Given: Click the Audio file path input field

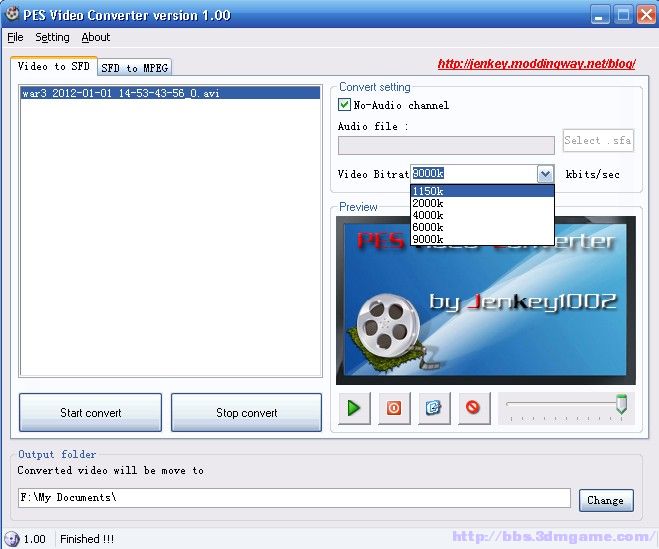Looking at the screenshot, I should point(446,145).
